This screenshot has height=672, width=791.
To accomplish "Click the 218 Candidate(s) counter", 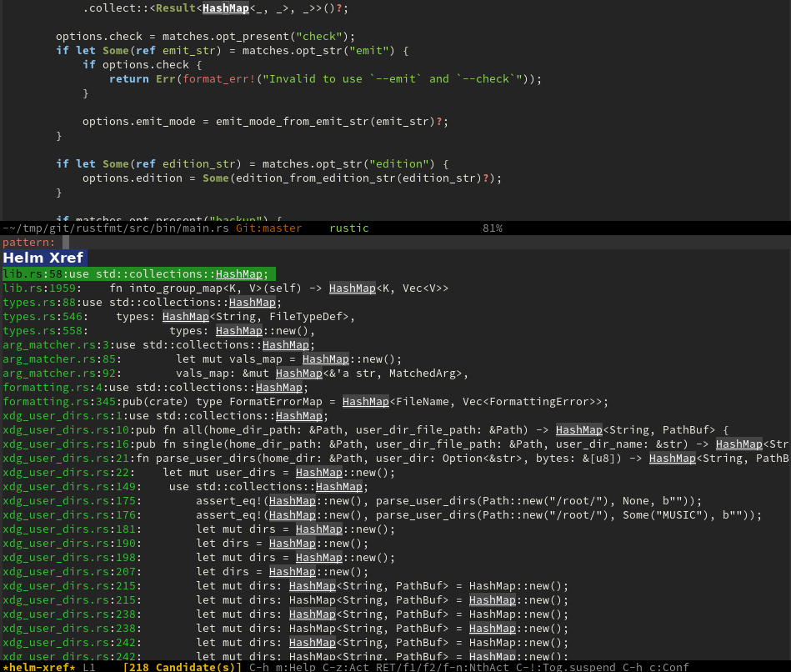I will point(182,667).
